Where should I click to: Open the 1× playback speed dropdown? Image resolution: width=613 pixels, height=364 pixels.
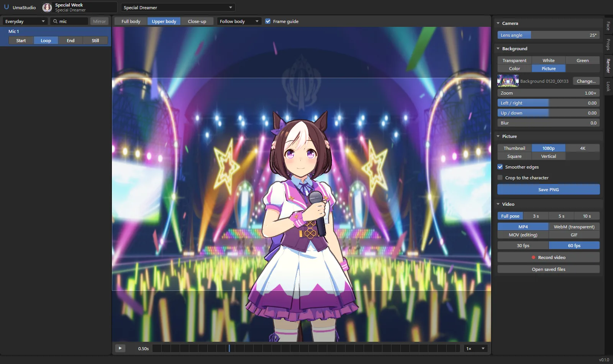(475, 348)
